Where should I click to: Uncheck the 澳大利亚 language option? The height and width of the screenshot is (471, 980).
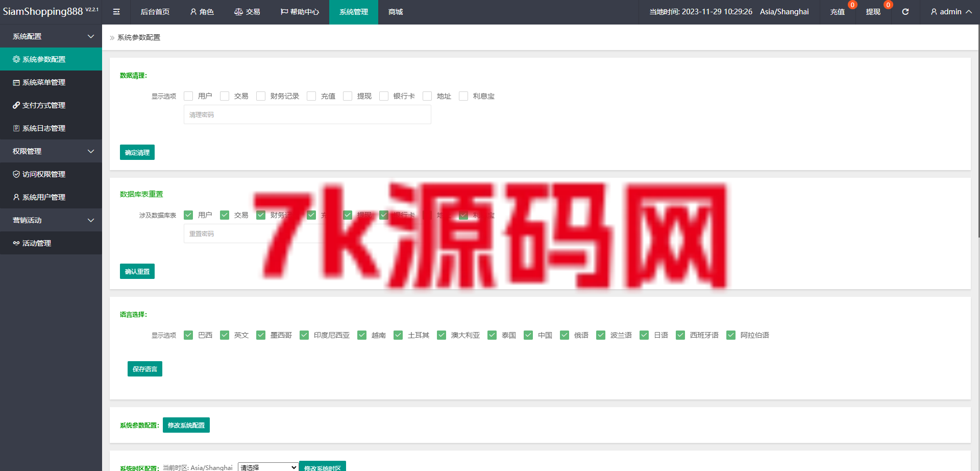click(442, 335)
